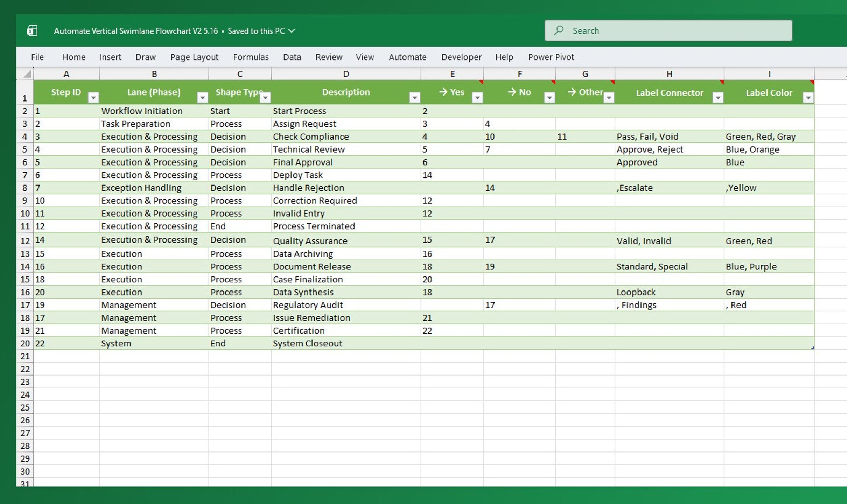Click the 'Workflow Initiation' cell
Screen dimensions: 847x504
[x=154, y=111]
